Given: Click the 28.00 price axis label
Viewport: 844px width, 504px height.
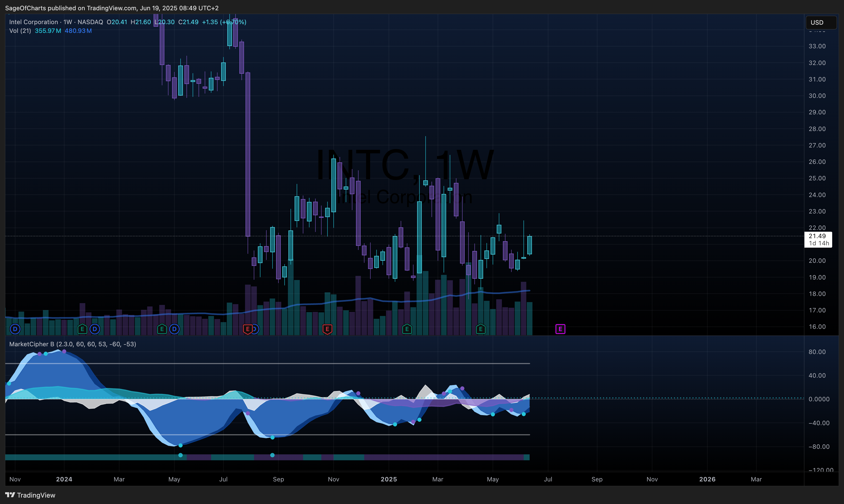Looking at the screenshot, I should (817, 129).
